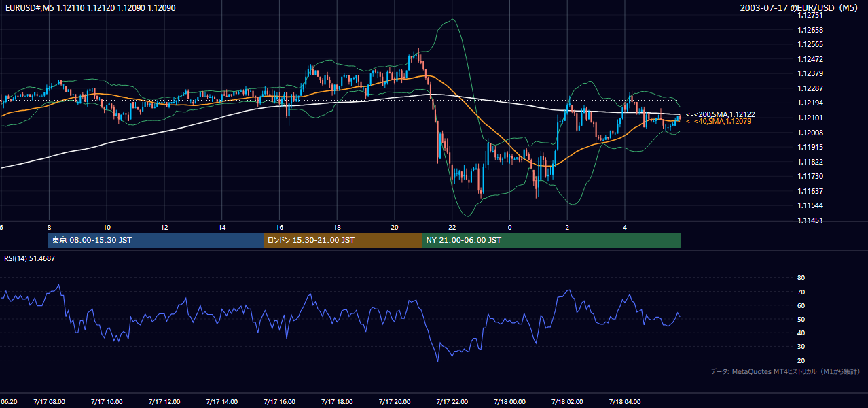Click the 1.12287 price axis label
Screen dimensions: 868x408
810,88
